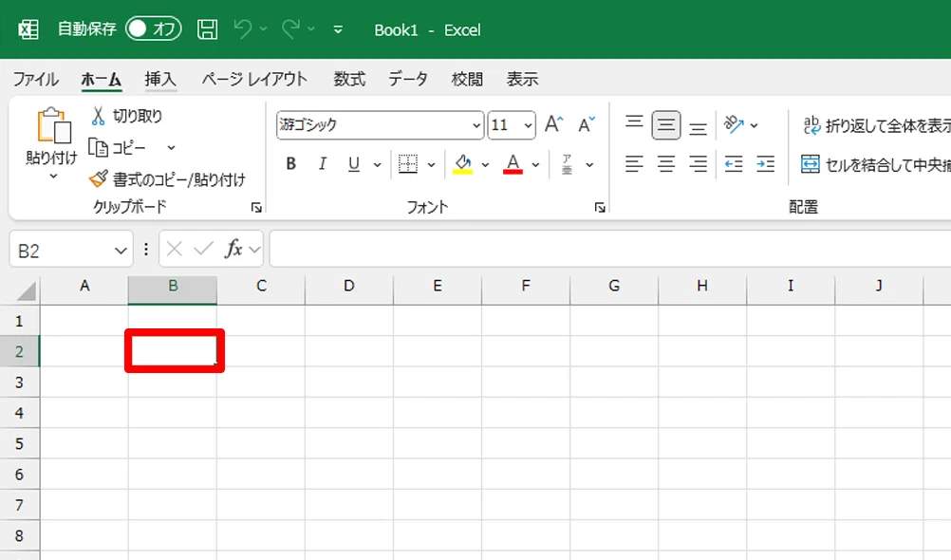Click セルを結合して中央揃え merge button
951x560 pixels.
click(x=875, y=164)
